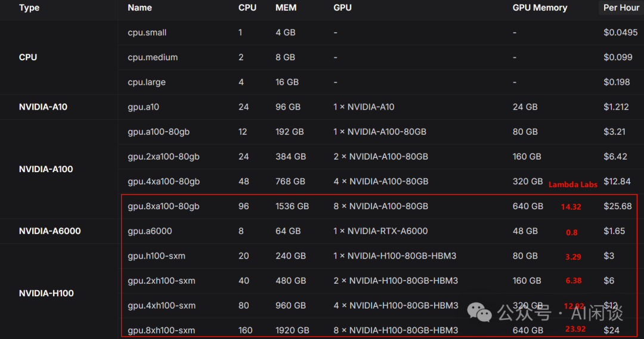The width and height of the screenshot is (644, 339).
Task: Select the "NVIDIA-A6000" type group cell
Action: click(49, 231)
